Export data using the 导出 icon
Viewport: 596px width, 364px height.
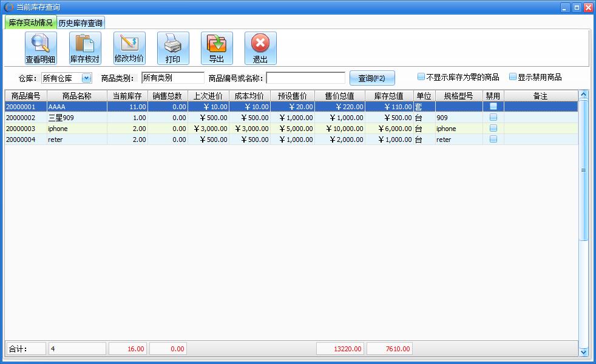[217, 48]
